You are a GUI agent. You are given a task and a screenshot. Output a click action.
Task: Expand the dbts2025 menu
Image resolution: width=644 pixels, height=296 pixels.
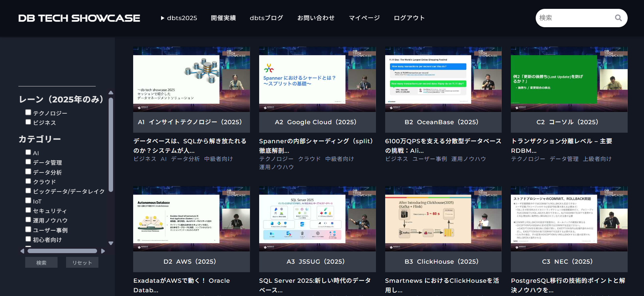click(179, 18)
